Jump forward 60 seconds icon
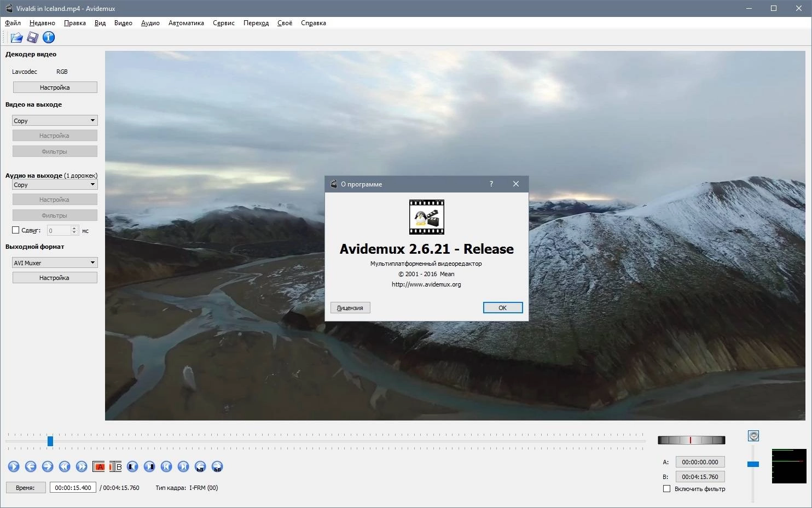812x508 pixels. tap(217, 466)
